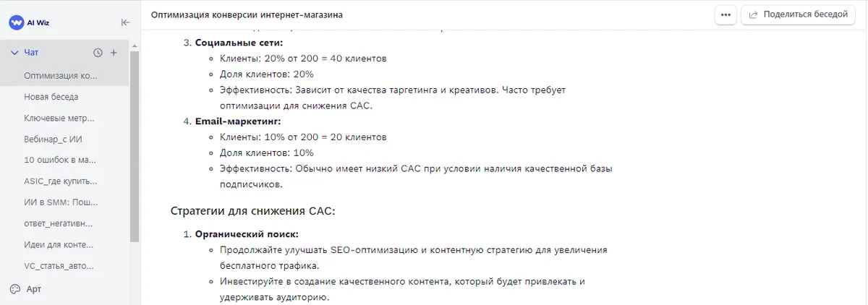
Task: Open chat ASIC_где купить
Action: click(60, 181)
